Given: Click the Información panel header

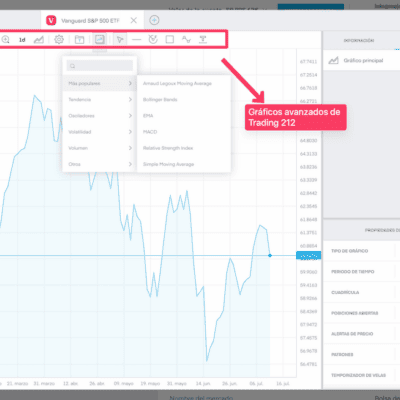Looking at the screenshot, I should click(x=359, y=40).
